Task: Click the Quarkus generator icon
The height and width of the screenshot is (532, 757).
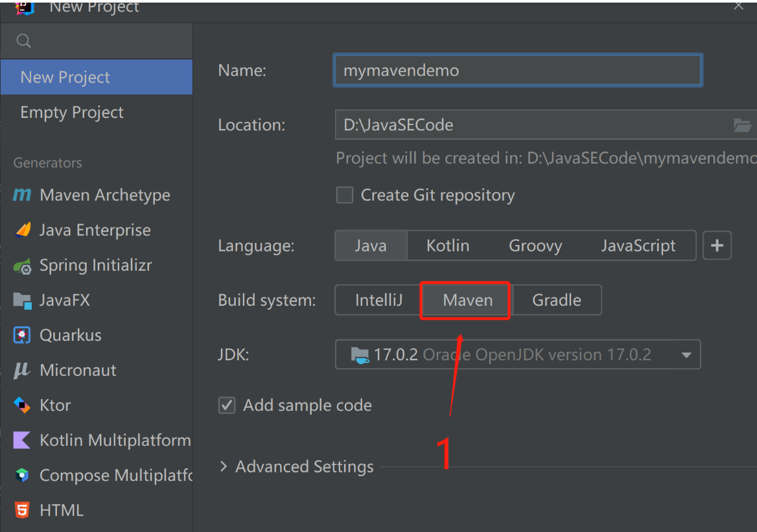Action: [23, 335]
